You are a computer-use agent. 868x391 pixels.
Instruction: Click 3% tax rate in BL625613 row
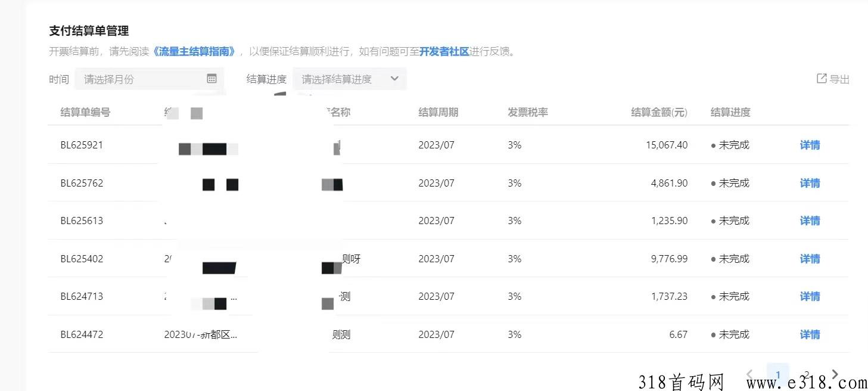coord(515,221)
